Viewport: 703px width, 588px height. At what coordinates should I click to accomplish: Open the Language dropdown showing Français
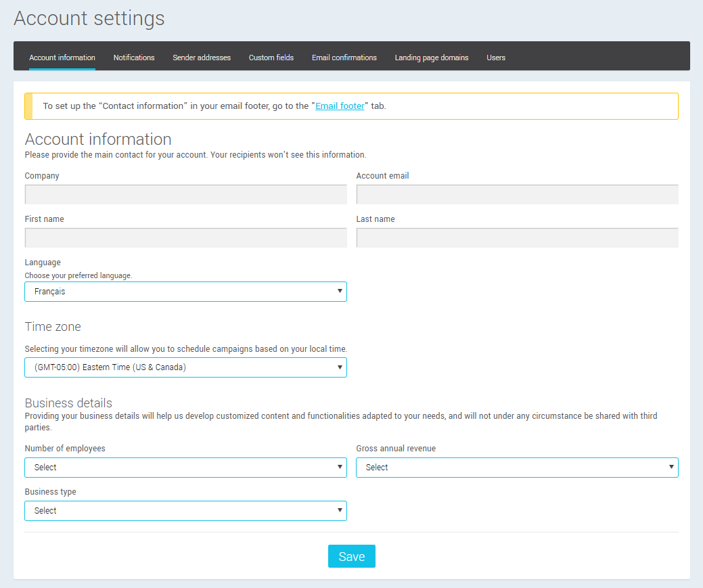[185, 291]
